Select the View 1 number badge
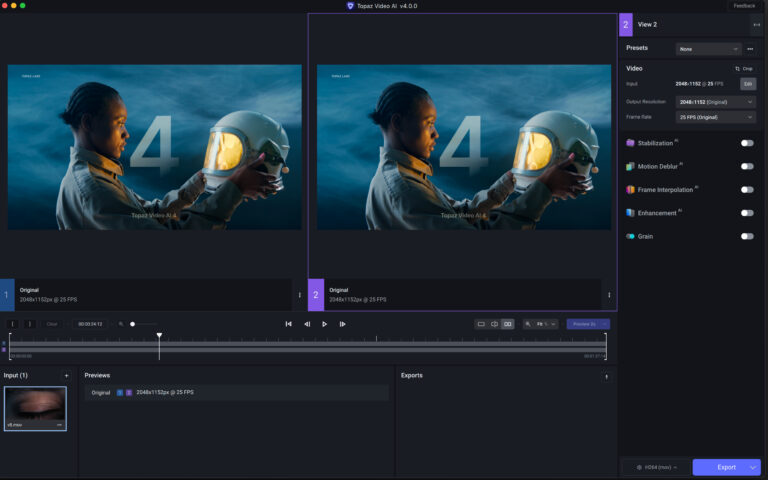Viewport: 768px width, 480px height. (x=7, y=295)
